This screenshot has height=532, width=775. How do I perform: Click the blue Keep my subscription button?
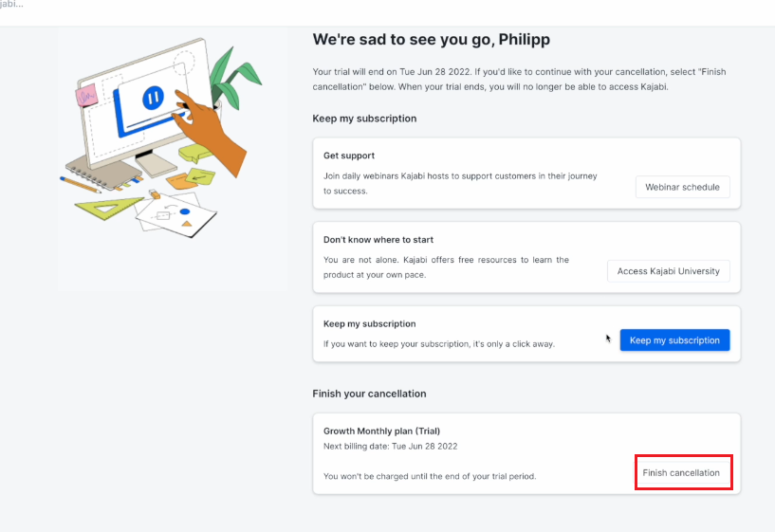coord(674,340)
